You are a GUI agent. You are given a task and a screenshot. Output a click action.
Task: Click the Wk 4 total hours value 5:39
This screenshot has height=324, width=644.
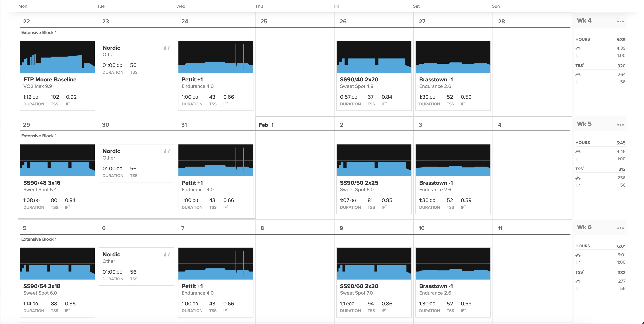click(x=621, y=39)
